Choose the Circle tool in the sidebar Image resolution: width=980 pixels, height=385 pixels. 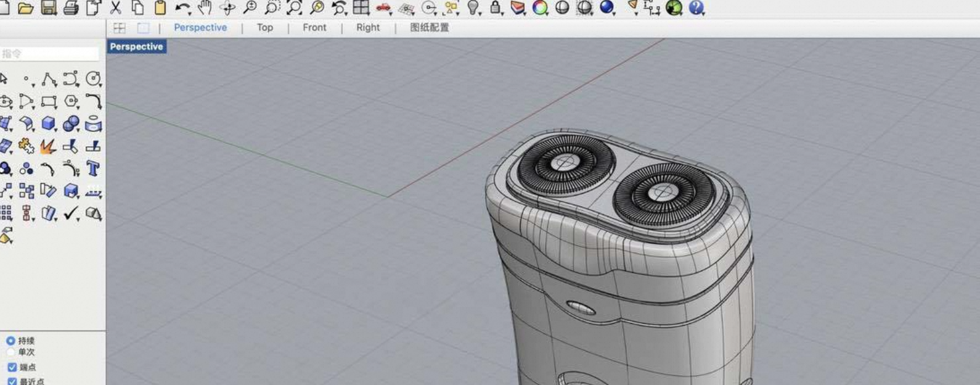tap(93, 78)
